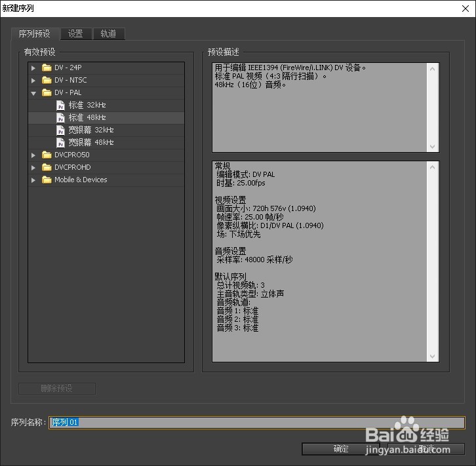Expand the DV - NTSC preset folder

pyautogui.click(x=33, y=81)
